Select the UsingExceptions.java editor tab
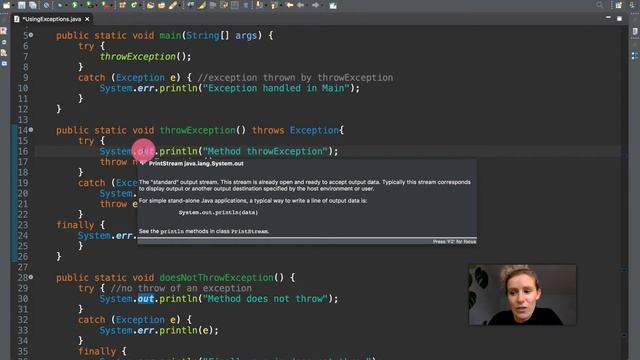Screen dimensions: 640x360 tap(51, 19)
